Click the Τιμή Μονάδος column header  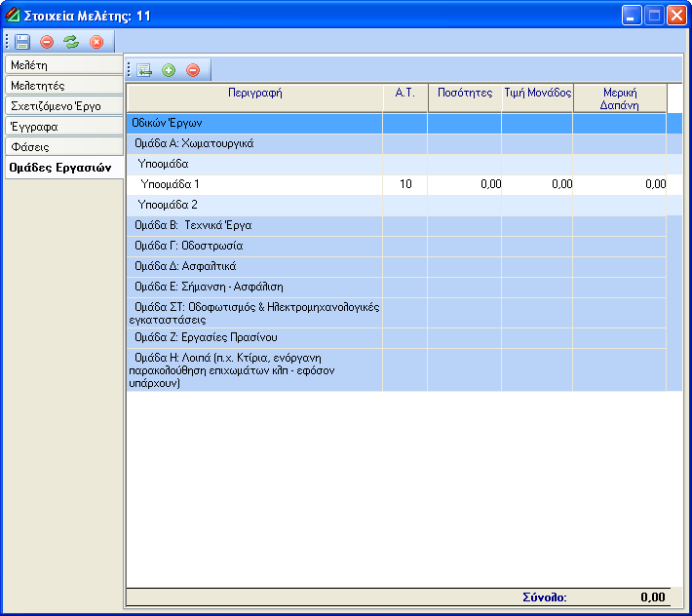click(x=538, y=98)
